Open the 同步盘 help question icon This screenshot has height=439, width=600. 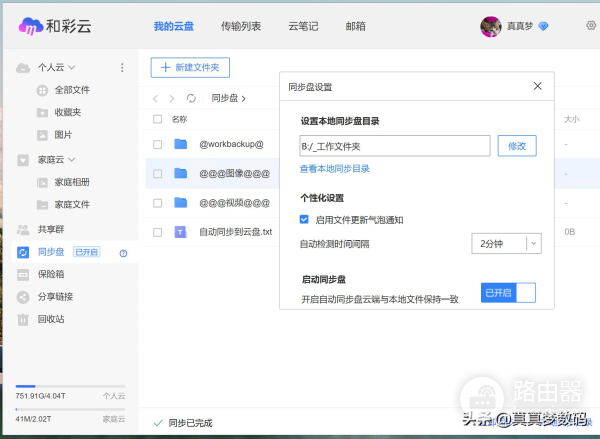pos(123,253)
